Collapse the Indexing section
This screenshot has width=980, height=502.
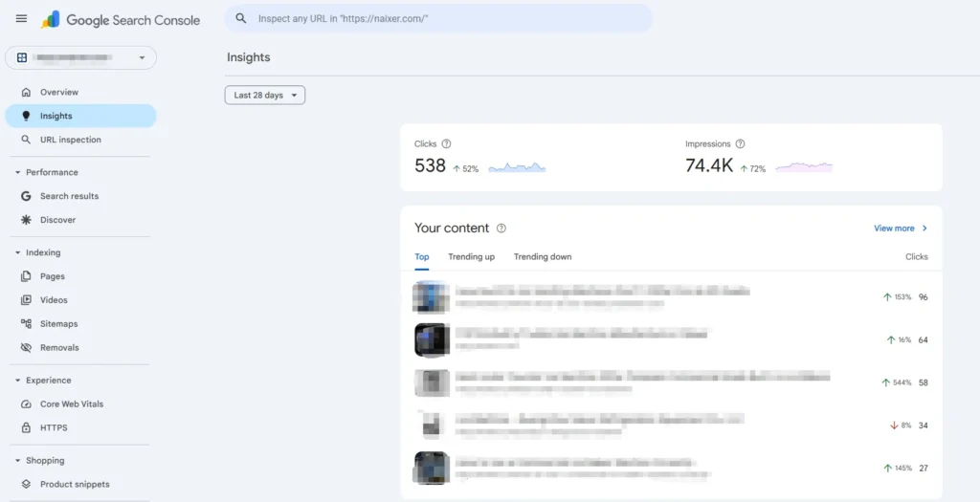click(38, 252)
